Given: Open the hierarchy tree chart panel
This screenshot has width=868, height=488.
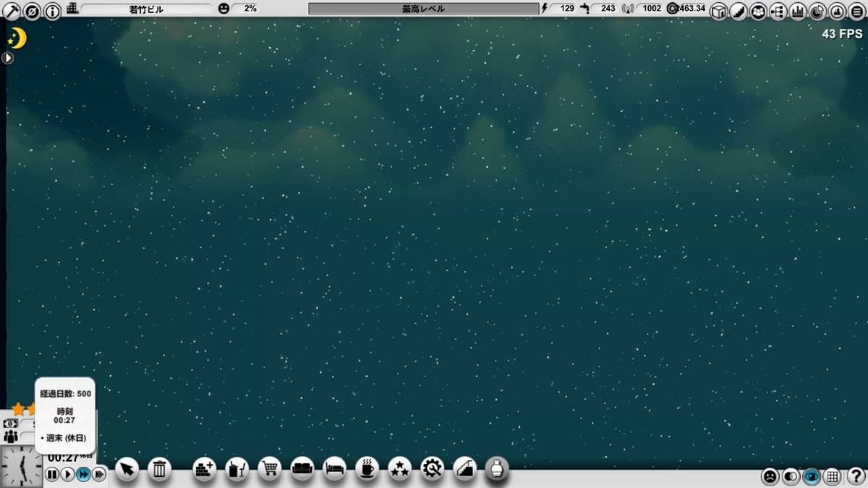Looking at the screenshot, I should point(778,11).
